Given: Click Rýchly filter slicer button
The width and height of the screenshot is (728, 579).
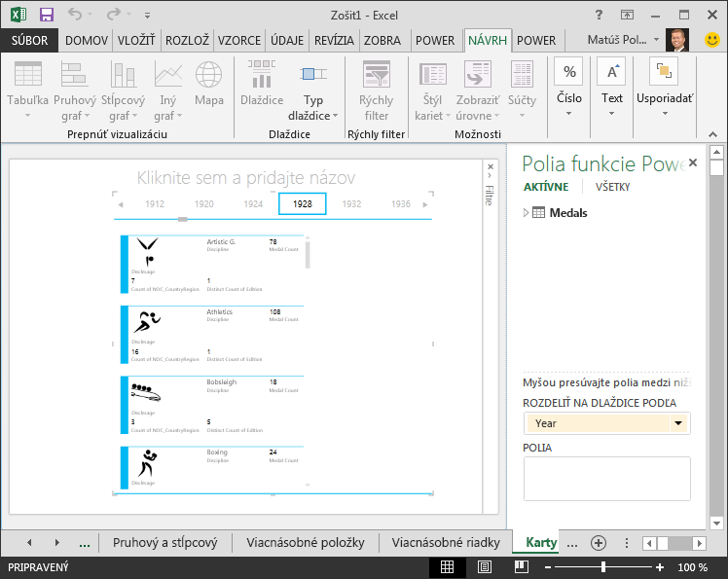Looking at the screenshot, I should pyautogui.click(x=376, y=90).
